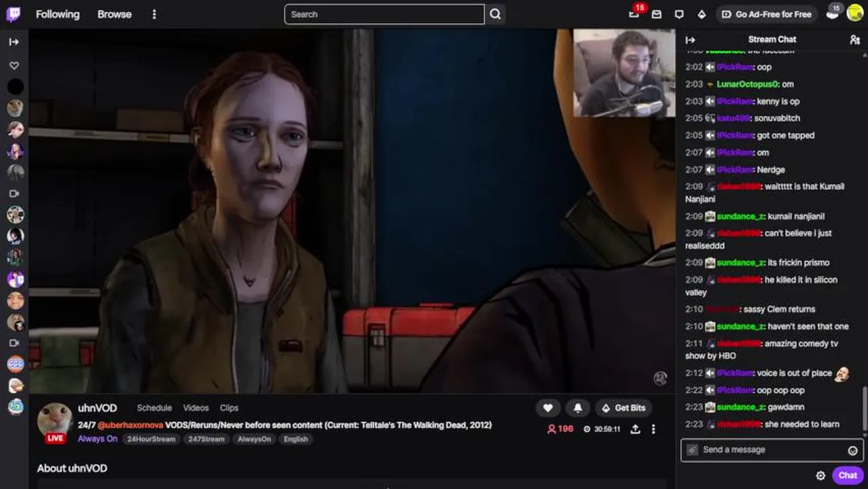This screenshot has width=868, height=489.
Task: Open the user profile avatar menu
Action: tap(854, 14)
